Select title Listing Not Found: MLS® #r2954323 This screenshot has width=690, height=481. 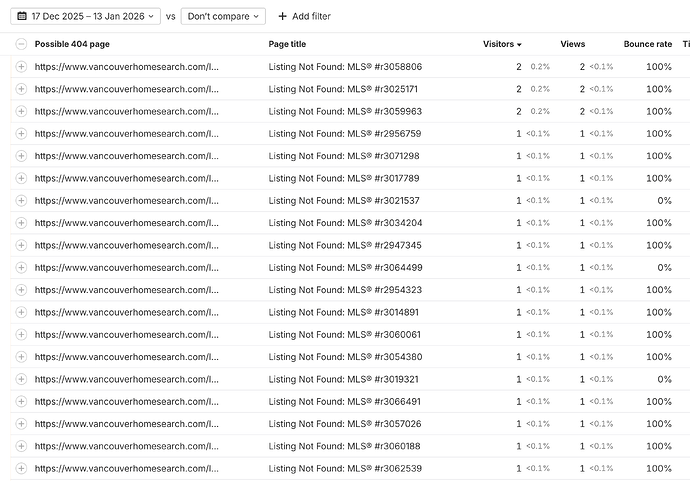tap(345, 290)
